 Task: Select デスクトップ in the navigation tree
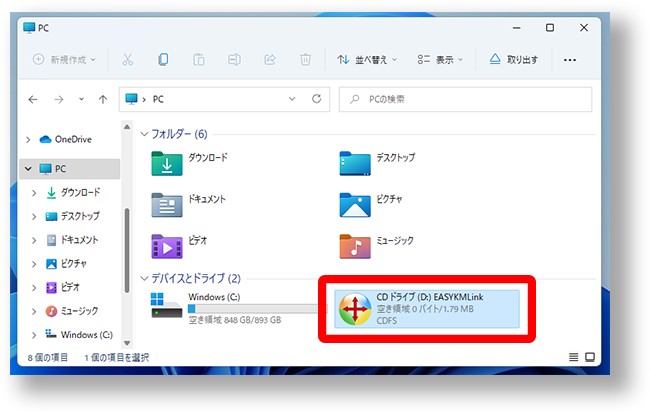(80, 216)
